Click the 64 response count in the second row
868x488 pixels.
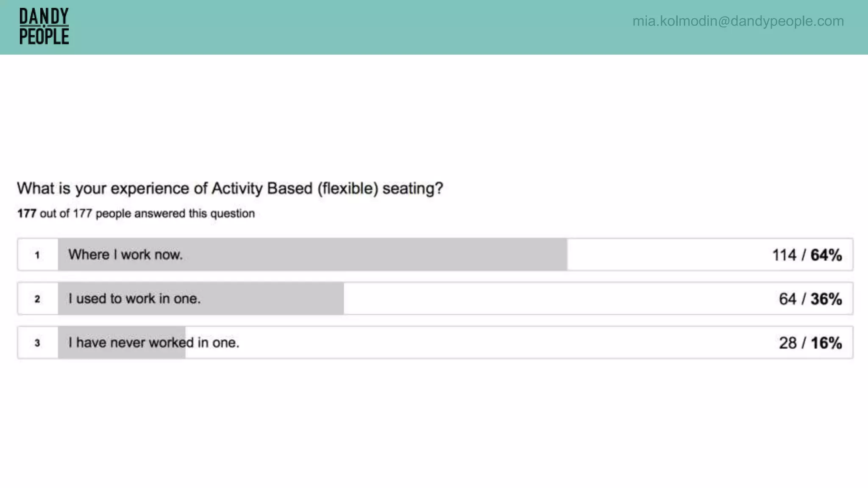(787, 299)
